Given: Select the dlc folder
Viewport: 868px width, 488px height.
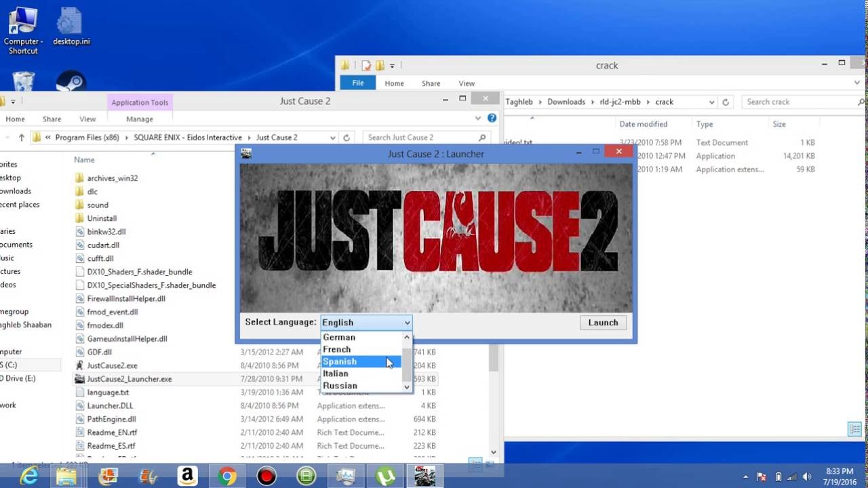Looking at the screenshot, I should [x=92, y=192].
